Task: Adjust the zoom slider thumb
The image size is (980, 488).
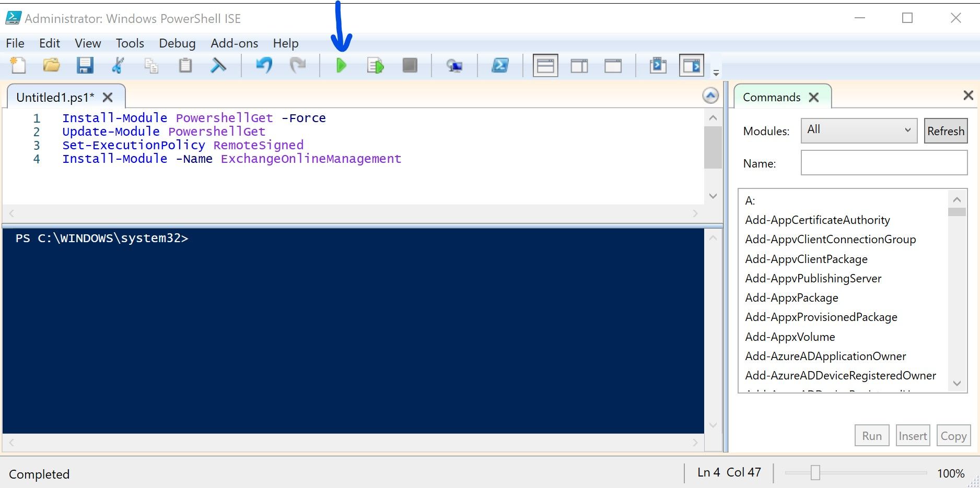Action: [x=815, y=473]
